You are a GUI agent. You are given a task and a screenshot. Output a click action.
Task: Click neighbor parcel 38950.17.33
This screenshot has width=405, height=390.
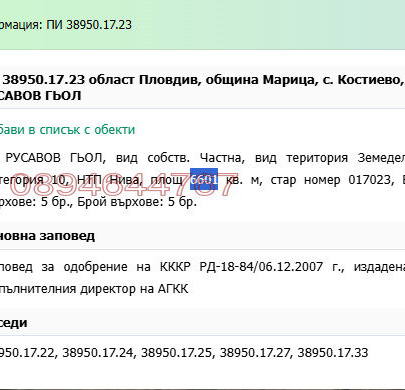coord(333,353)
